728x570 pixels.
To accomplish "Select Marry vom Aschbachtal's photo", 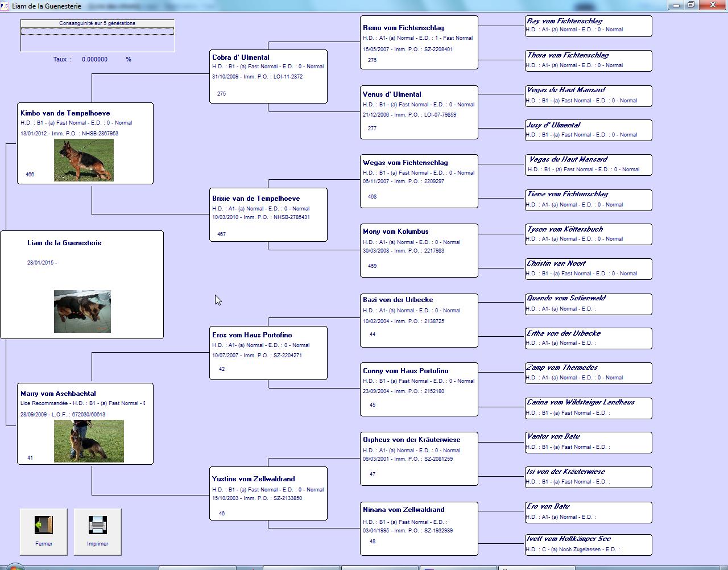I will tap(89, 441).
